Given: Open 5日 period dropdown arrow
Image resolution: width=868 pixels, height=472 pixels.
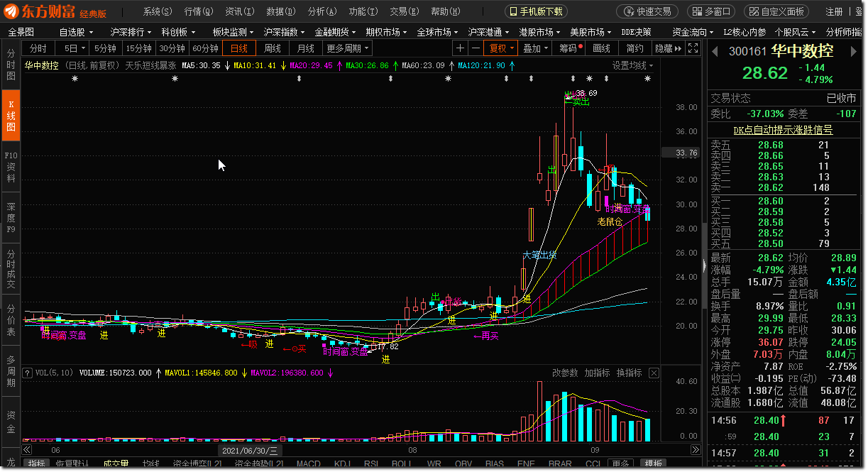Looking at the screenshot, I should point(84,48).
